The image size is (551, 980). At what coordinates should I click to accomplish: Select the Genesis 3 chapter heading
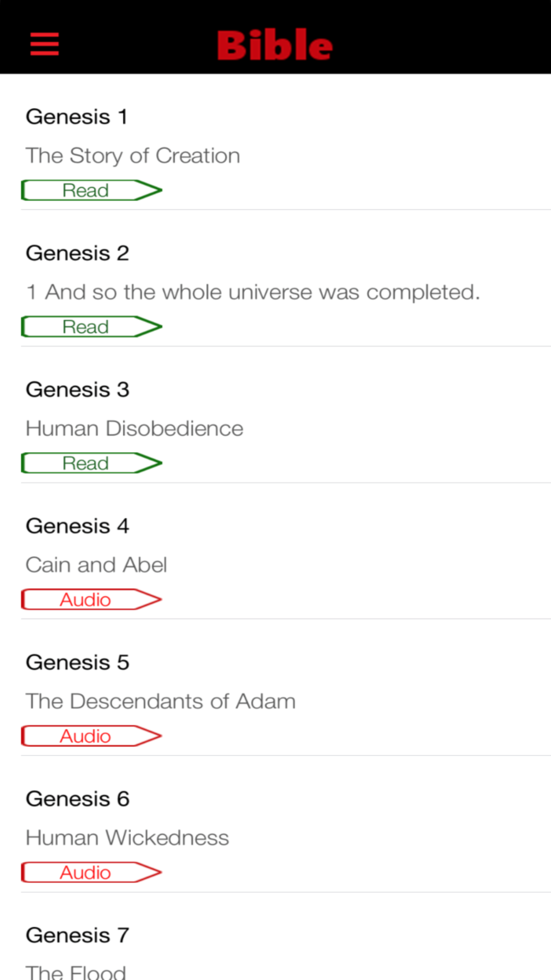tap(78, 390)
